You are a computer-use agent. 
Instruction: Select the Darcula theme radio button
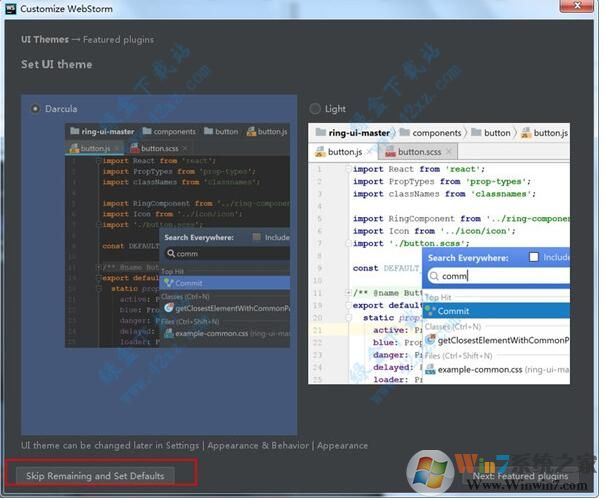pyautogui.click(x=35, y=109)
